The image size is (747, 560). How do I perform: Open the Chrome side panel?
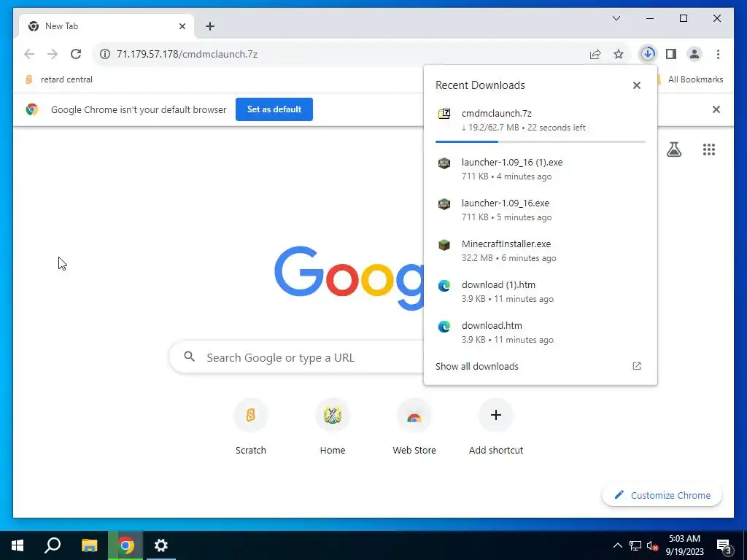(x=671, y=54)
